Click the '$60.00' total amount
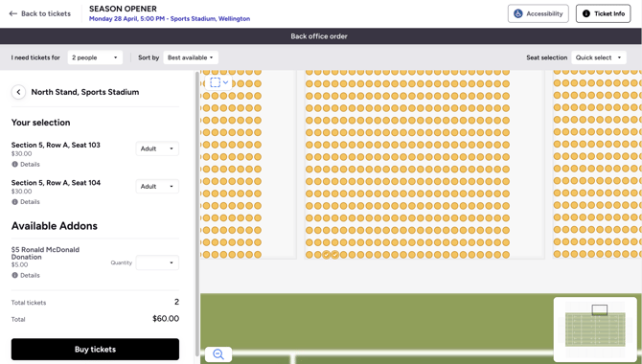 pos(166,319)
